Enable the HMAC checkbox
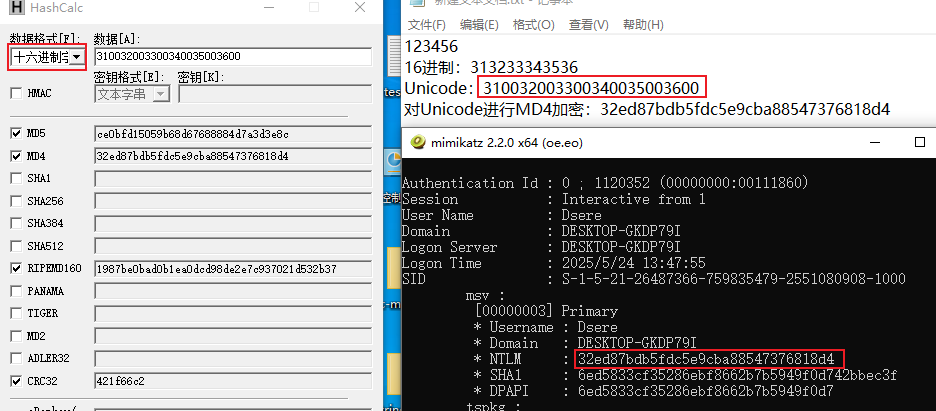Viewport: 936px width, 411px height. [16, 94]
